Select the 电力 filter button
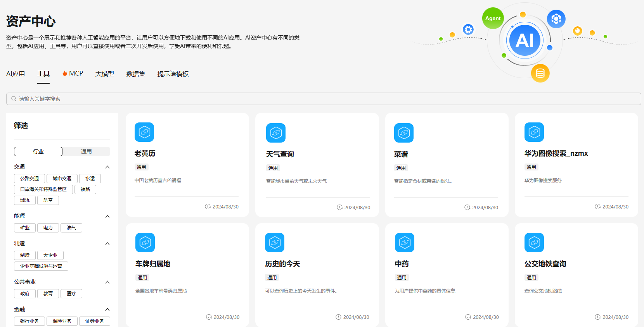This screenshot has height=327, width=644. pos(48,228)
